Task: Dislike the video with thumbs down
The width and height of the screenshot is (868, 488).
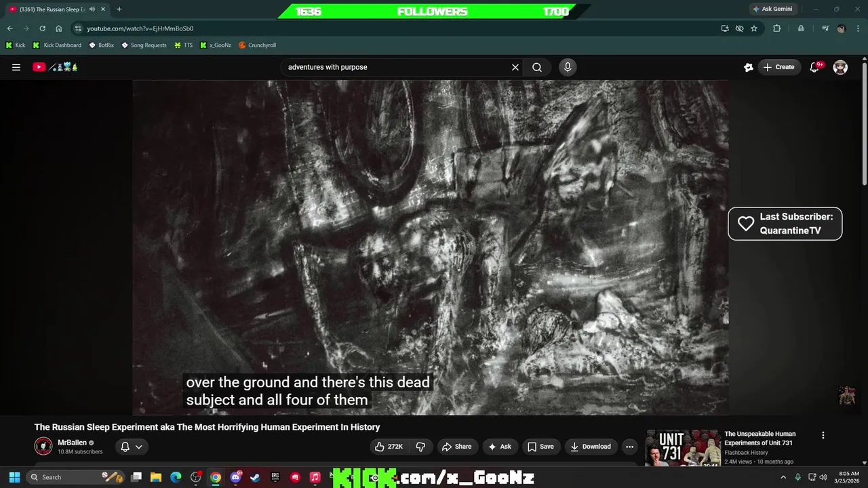Action: [x=420, y=447]
